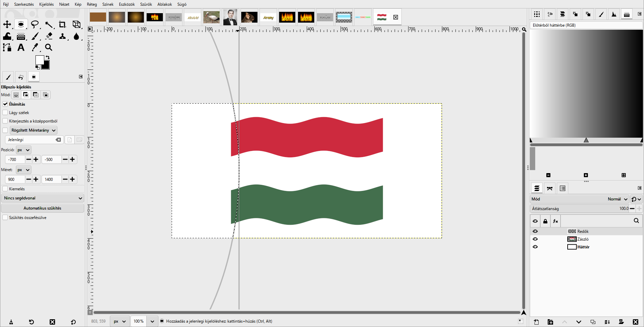
Task: Open the Nincs segédvonal dropdown
Action: click(x=43, y=198)
